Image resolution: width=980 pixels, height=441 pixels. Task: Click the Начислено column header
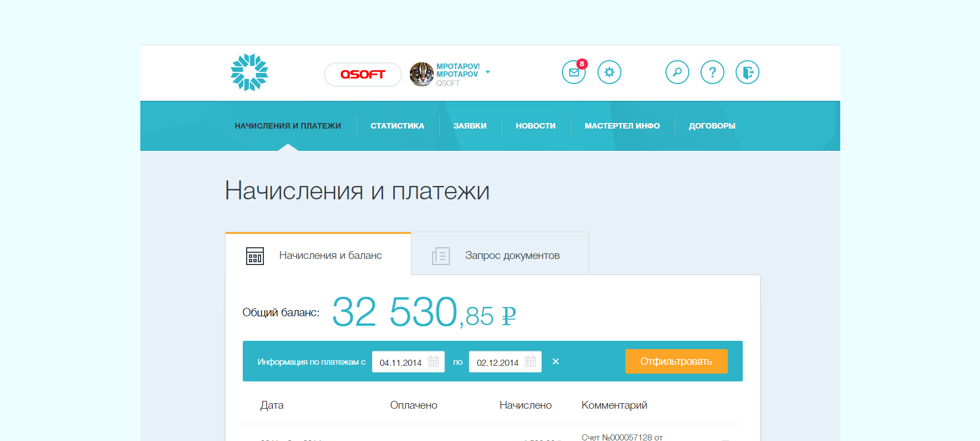[x=526, y=405]
